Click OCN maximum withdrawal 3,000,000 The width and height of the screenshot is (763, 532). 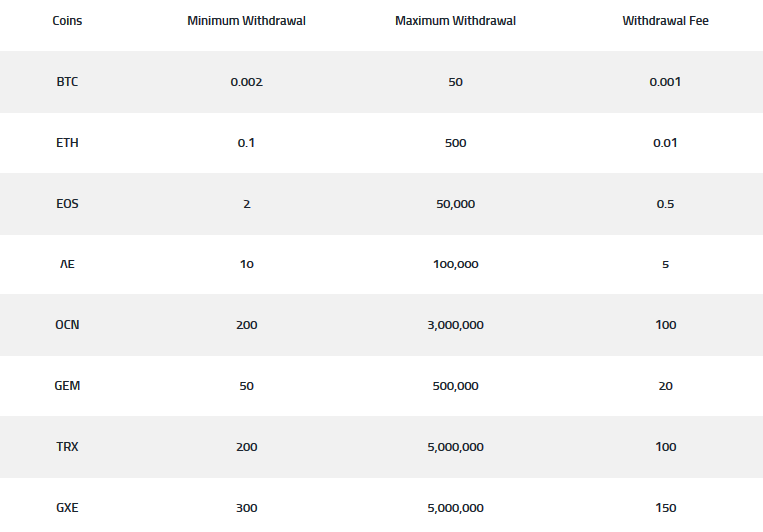click(x=456, y=324)
